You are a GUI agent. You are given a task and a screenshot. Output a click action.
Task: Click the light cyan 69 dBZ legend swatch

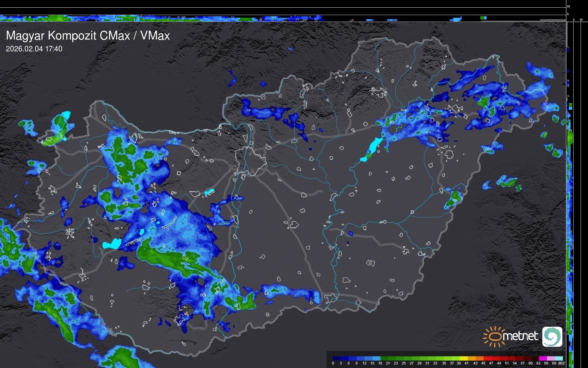pos(559,358)
